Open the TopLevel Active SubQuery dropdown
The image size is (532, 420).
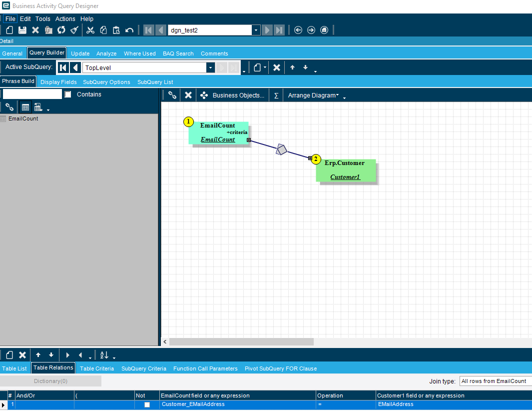pyautogui.click(x=211, y=67)
